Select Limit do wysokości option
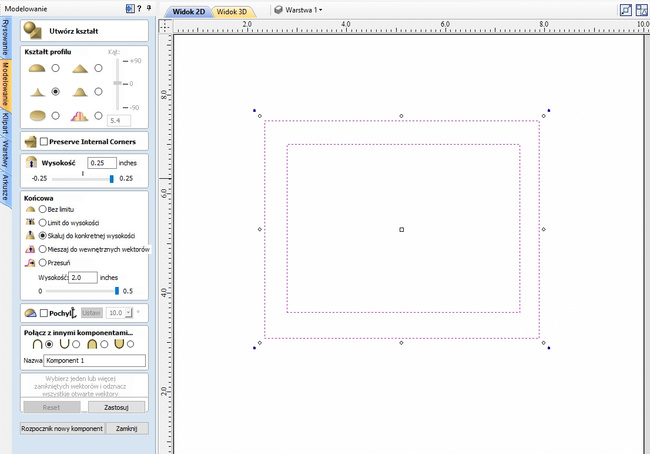The image size is (650, 454). click(x=42, y=223)
